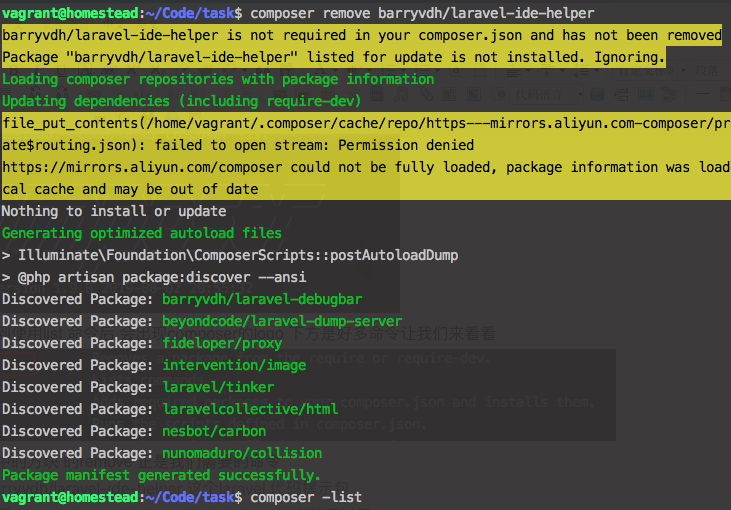Click 'Nothing to install or update' line

(114, 211)
